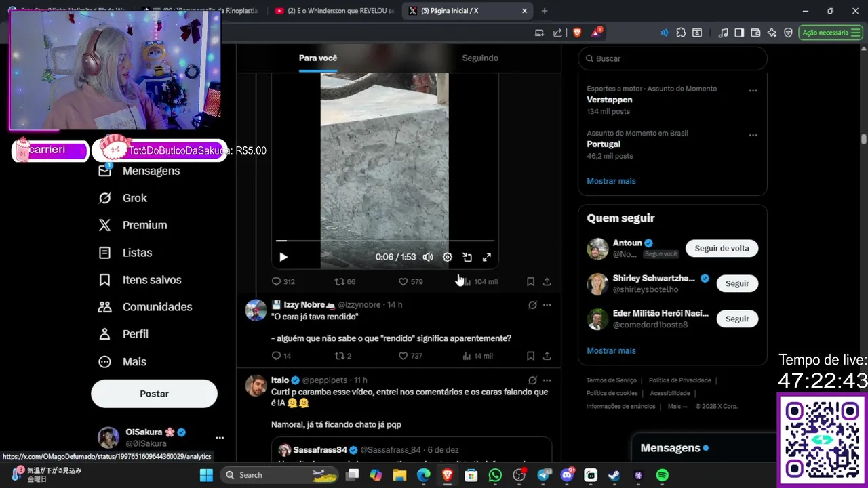Open Windows Start menu
Image resolution: width=868 pixels, height=488 pixels.
(x=206, y=475)
